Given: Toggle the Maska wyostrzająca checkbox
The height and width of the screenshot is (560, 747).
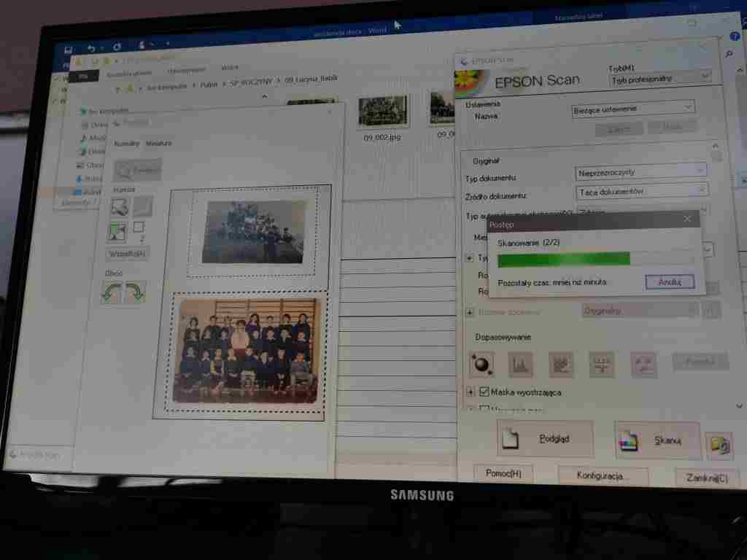Looking at the screenshot, I should (484, 392).
